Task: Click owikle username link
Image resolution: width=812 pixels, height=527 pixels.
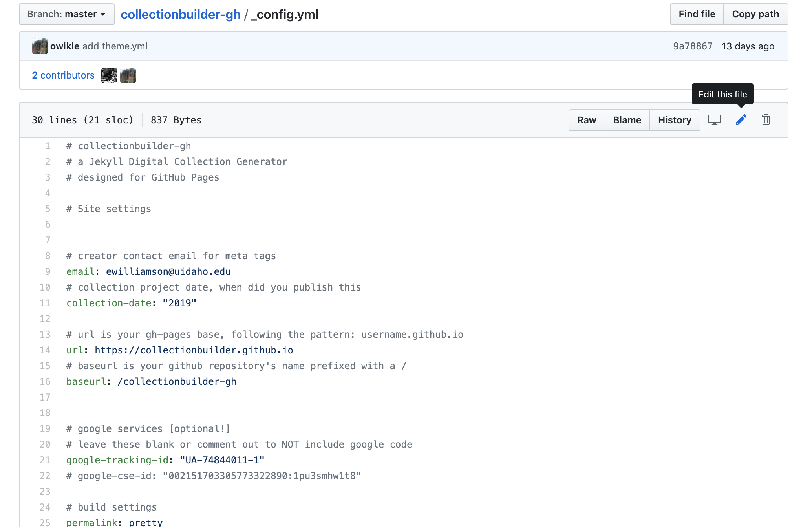Action: click(x=65, y=46)
